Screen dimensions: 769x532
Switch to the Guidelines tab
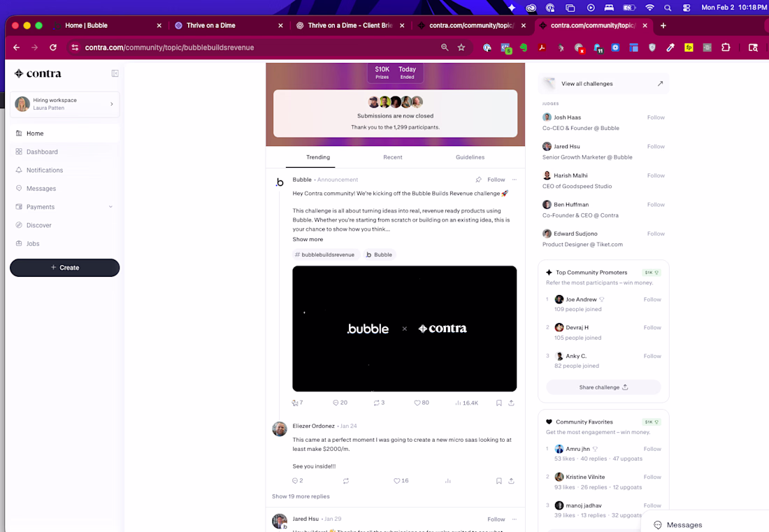[470, 157]
